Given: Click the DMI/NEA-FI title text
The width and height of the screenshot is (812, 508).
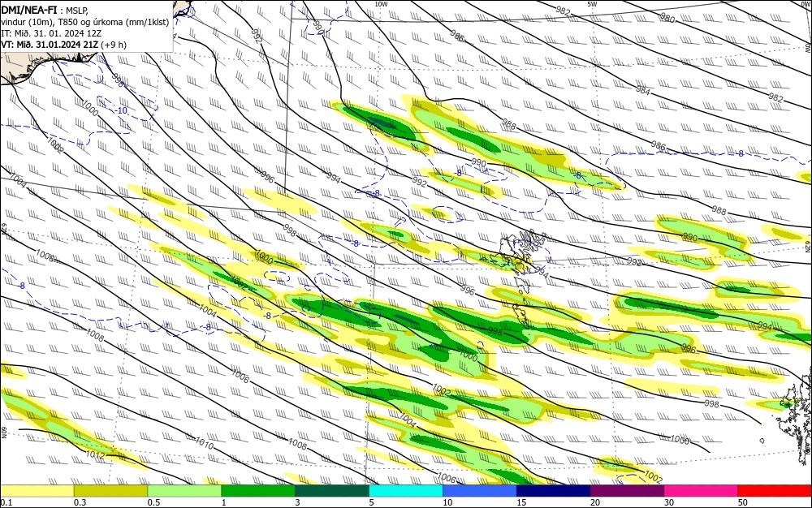Looking at the screenshot, I should click(29, 9).
